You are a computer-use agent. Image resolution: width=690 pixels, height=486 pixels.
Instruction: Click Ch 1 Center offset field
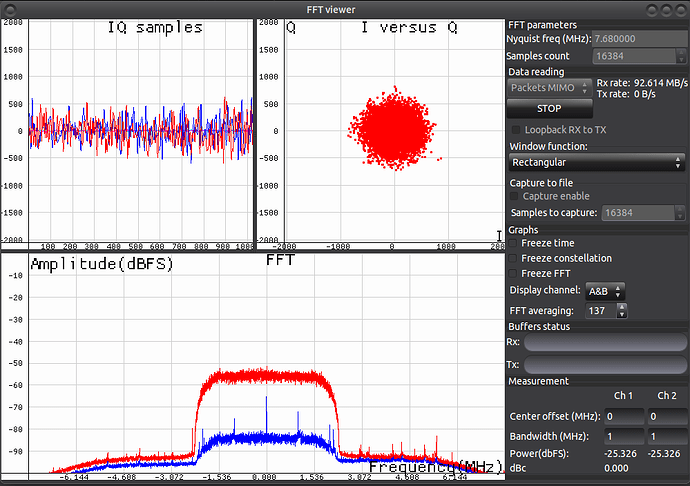[623, 415]
